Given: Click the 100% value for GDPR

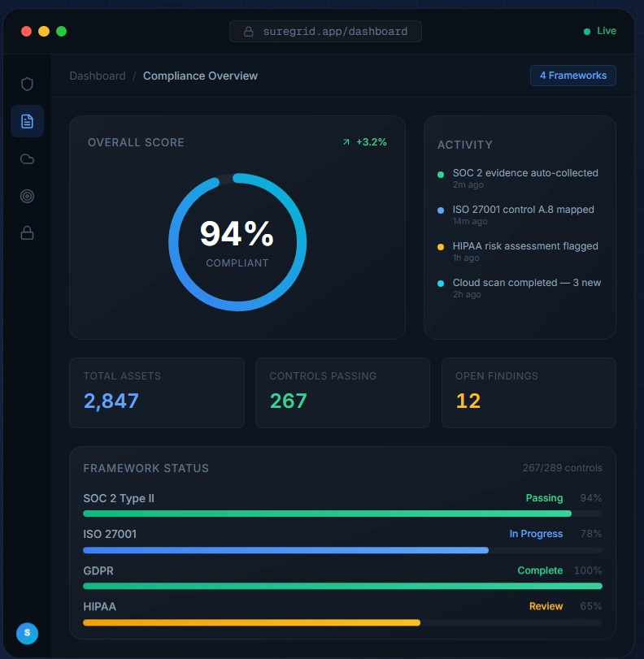Looking at the screenshot, I should click(x=588, y=570).
